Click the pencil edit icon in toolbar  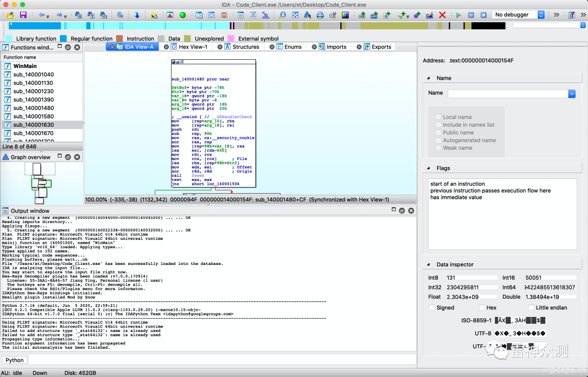click(430, 15)
